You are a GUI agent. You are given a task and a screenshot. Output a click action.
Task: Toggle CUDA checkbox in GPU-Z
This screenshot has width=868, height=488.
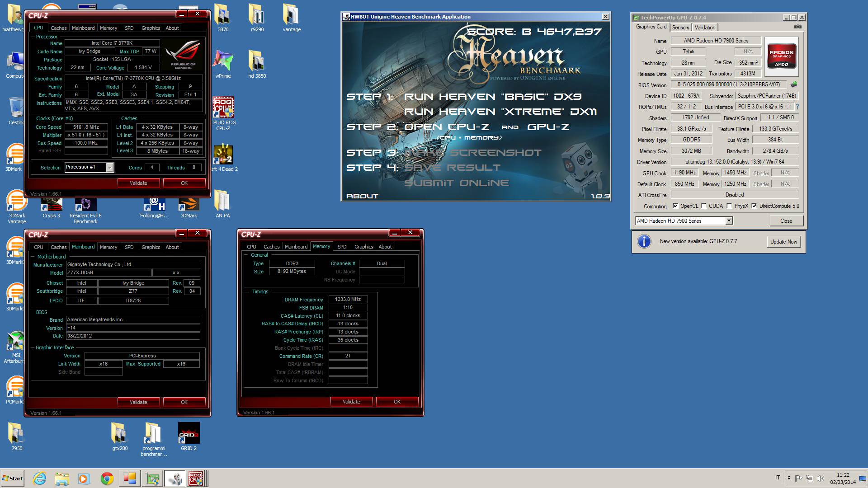pos(704,206)
